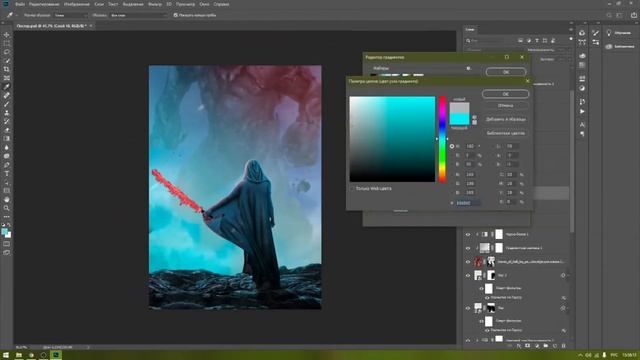640x360 pixels.
Task: Open eyedropper tool preset picker arrow
Action: [17, 15]
